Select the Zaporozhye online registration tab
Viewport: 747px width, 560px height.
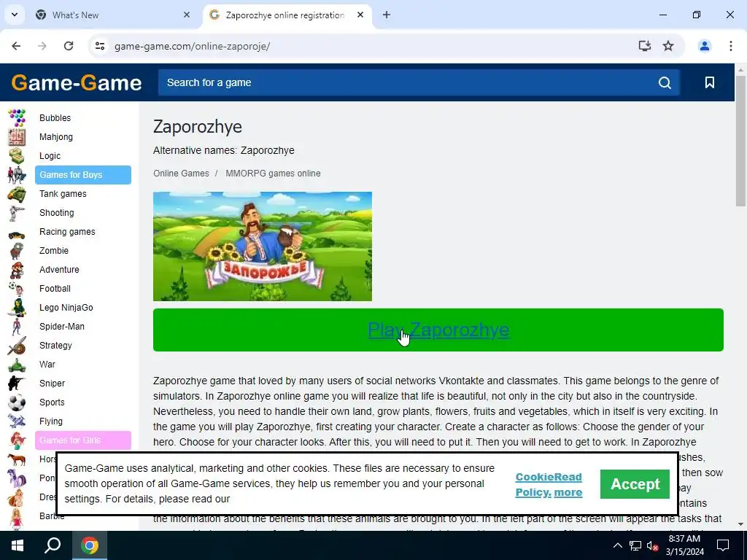point(285,15)
